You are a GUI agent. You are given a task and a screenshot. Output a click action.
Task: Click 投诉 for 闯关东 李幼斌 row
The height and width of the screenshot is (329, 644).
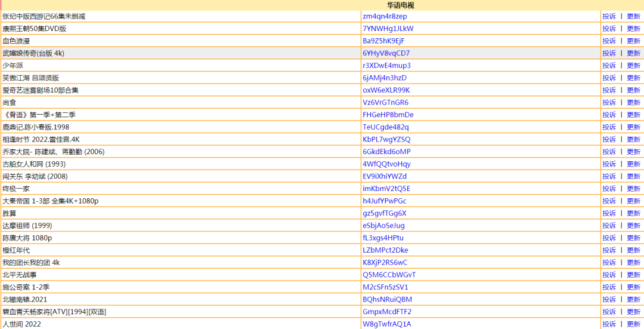pyautogui.click(x=609, y=176)
